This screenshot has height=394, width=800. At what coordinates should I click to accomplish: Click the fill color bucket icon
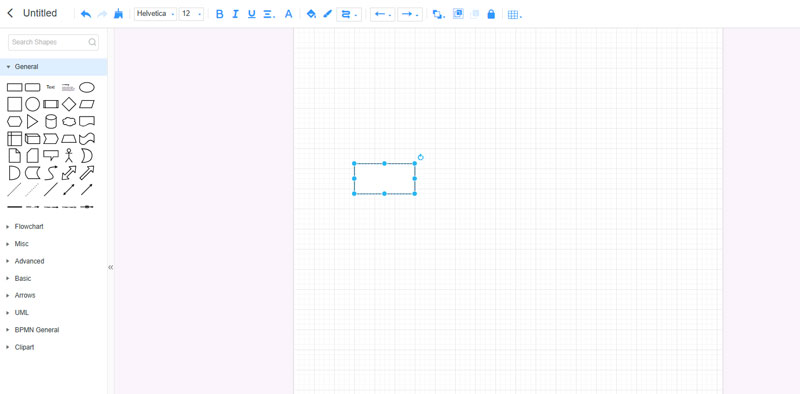[311, 14]
